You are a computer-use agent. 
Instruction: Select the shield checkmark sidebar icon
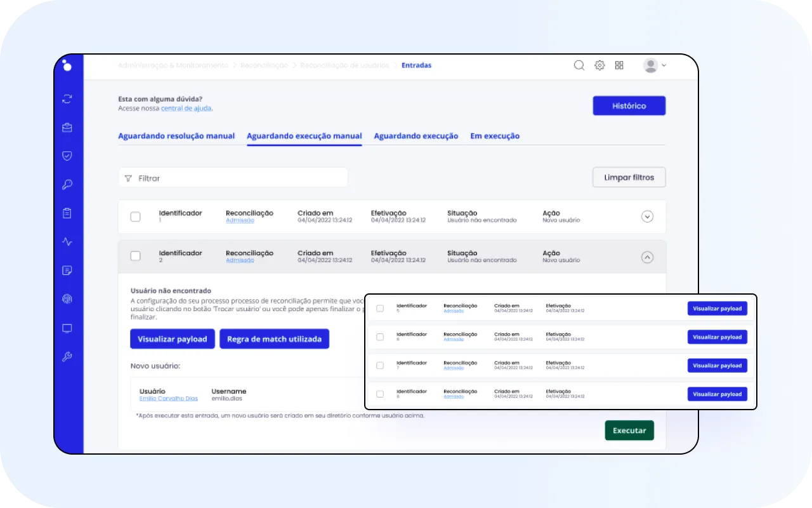click(67, 156)
